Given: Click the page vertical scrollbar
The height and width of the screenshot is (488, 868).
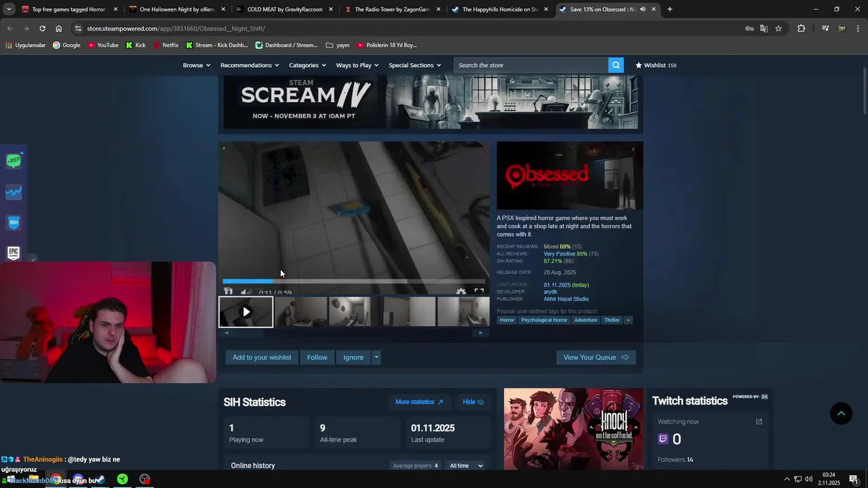Looking at the screenshot, I should point(864,91).
